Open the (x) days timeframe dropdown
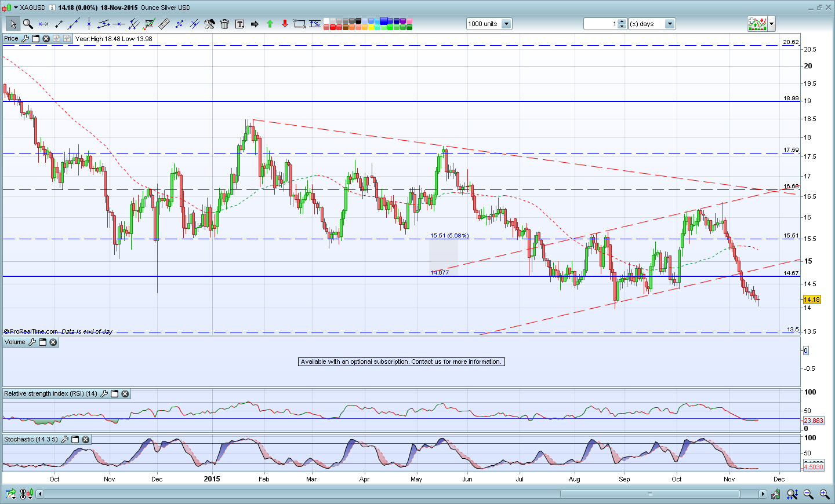 point(670,24)
